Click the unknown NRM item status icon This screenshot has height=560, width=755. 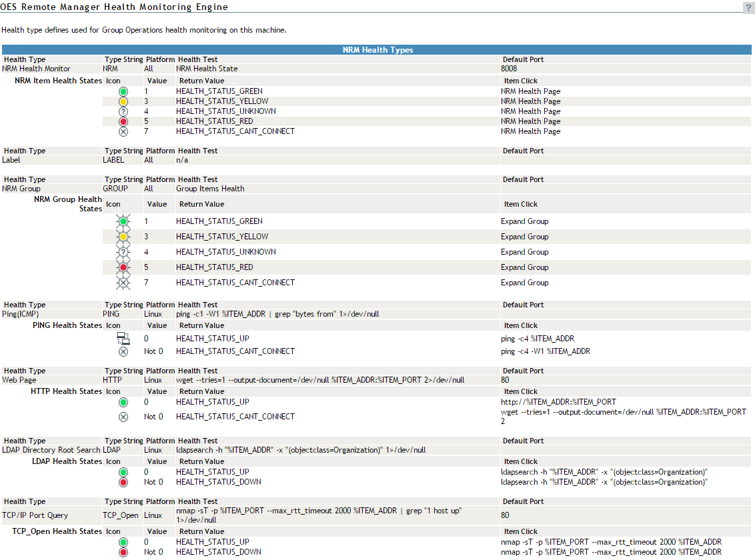123,111
